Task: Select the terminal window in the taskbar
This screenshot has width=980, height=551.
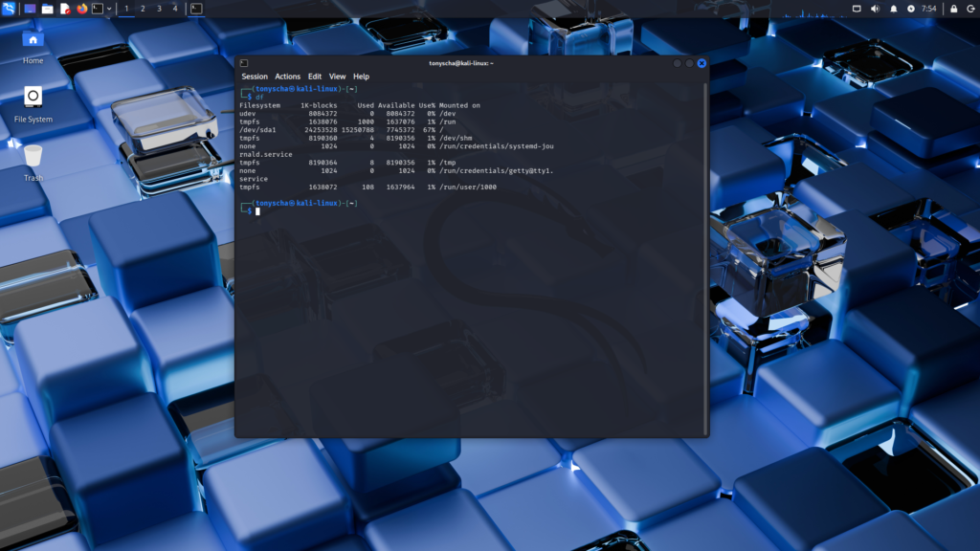Action: pyautogui.click(x=195, y=9)
